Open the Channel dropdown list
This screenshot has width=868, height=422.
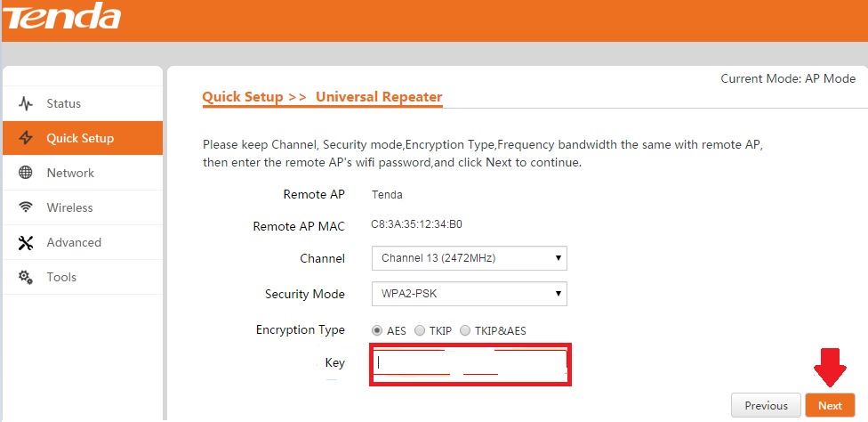(469, 258)
